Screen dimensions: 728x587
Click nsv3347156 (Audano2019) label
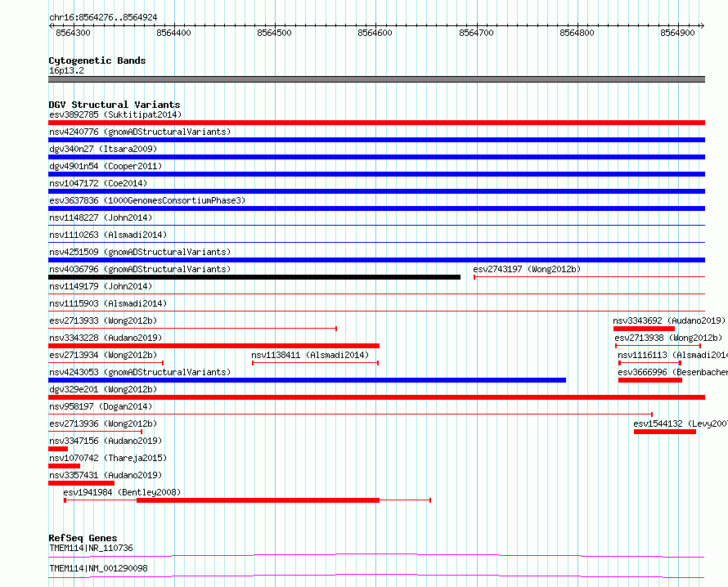tap(106, 441)
